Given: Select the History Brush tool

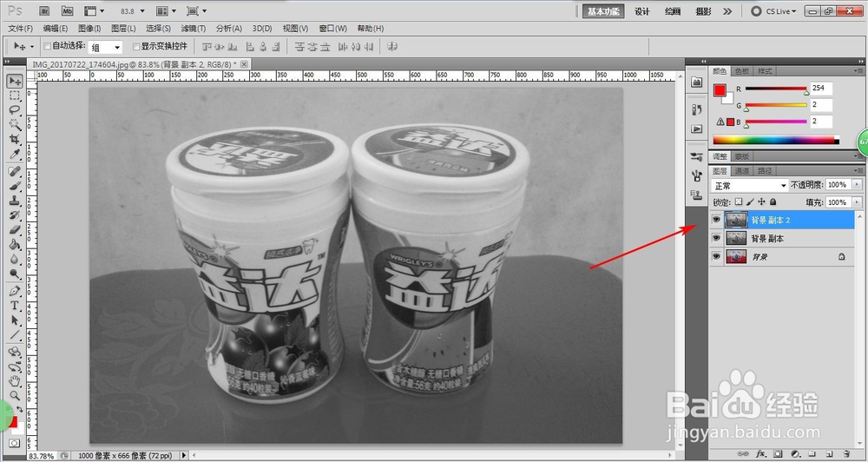Looking at the screenshot, I should pyautogui.click(x=15, y=215).
